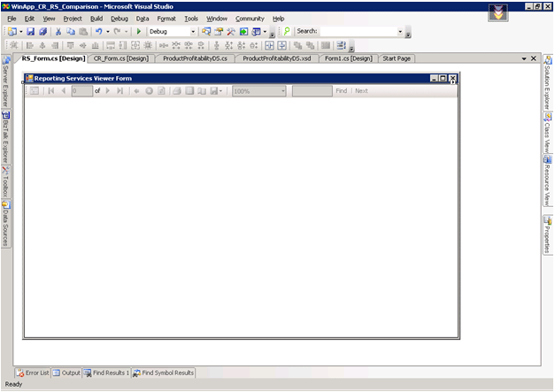This screenshot has width=555, height=392.
Task: Open the File menu
Action: click(x=12, y=19)
